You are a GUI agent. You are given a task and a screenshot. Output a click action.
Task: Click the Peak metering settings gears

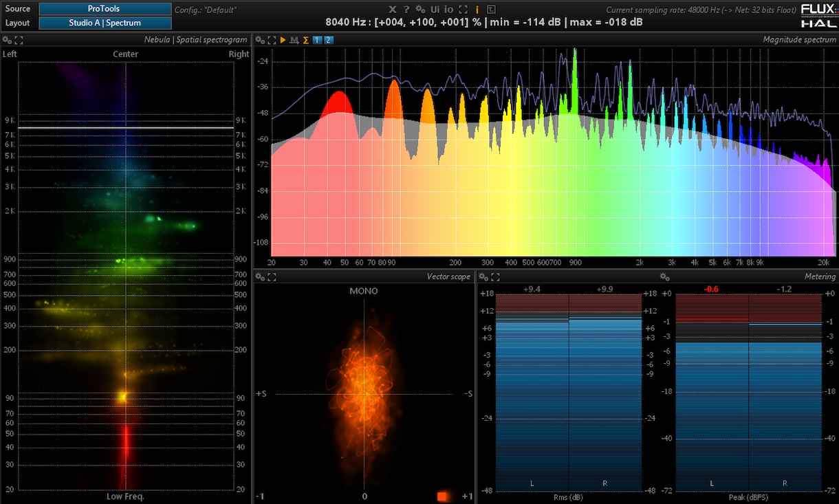[x=664, y=276]
